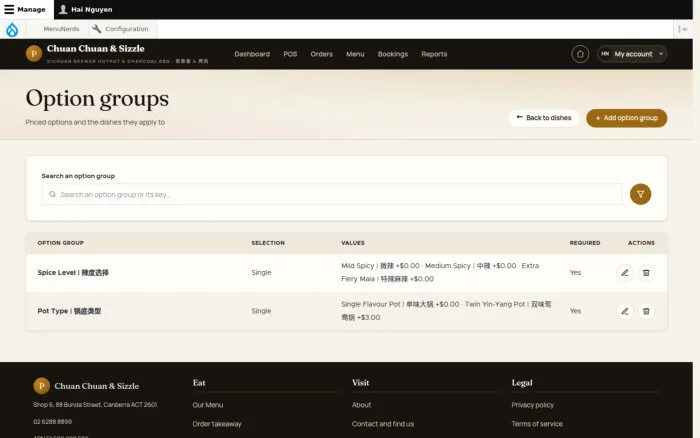This screenshot has height=438, width=700.
Task: Open the MenuNerds toolbar item
Action: (61, 29)
